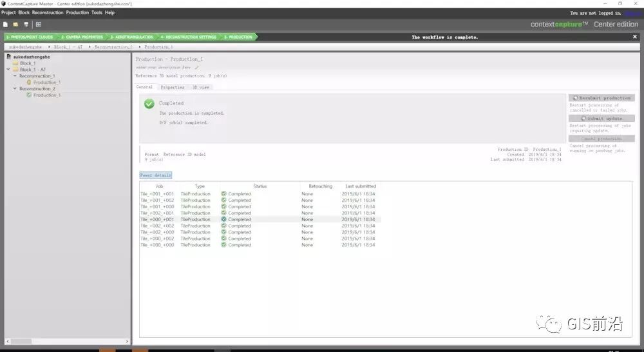Click the Block_1 folder icon in the tree
Image resolution: width=644 pixels, height=352 pixels.
pyautogui.click(x=15, y=63)
